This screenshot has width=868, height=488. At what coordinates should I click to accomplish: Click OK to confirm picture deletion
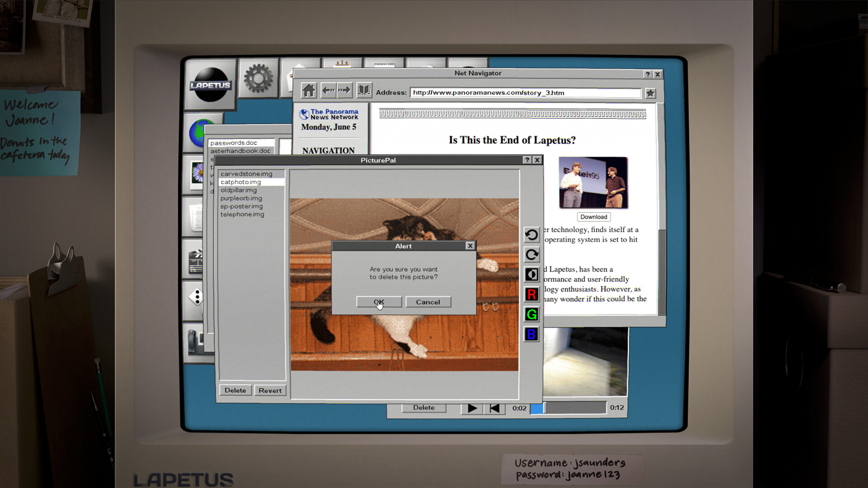pos(379,302)
